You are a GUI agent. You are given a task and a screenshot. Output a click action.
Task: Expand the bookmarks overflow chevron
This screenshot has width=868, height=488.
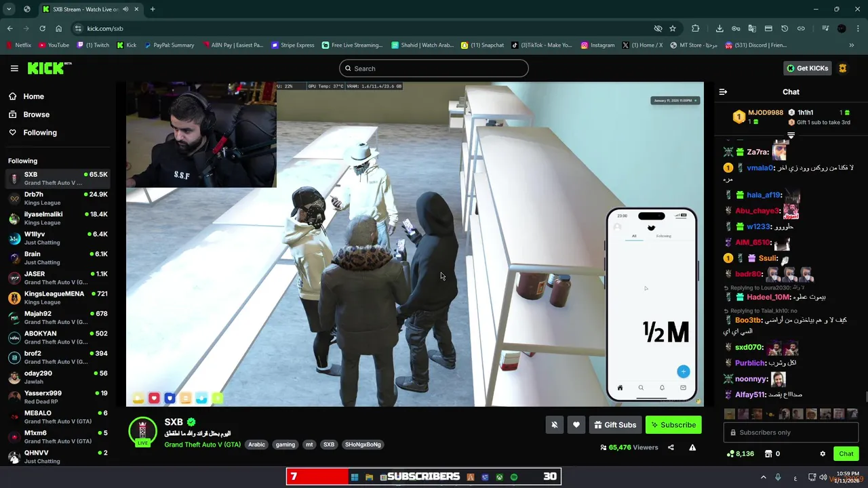click(x=852, y=45)
